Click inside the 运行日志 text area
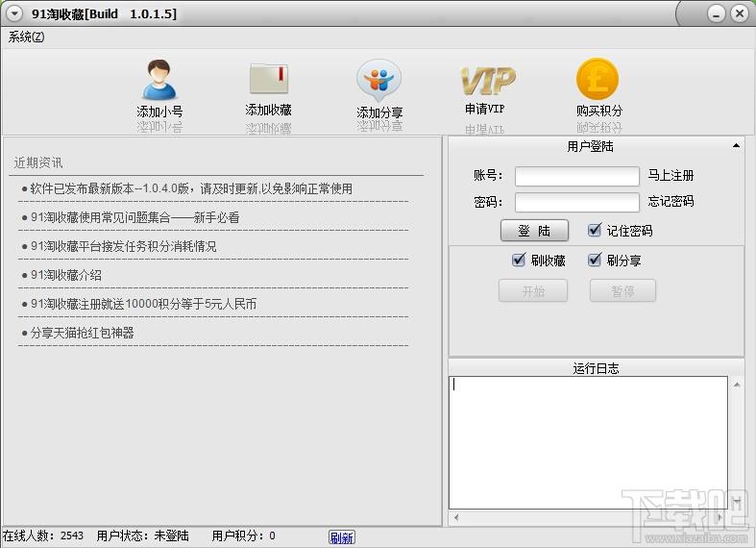The image size is (756, 548). pos(588,442)
